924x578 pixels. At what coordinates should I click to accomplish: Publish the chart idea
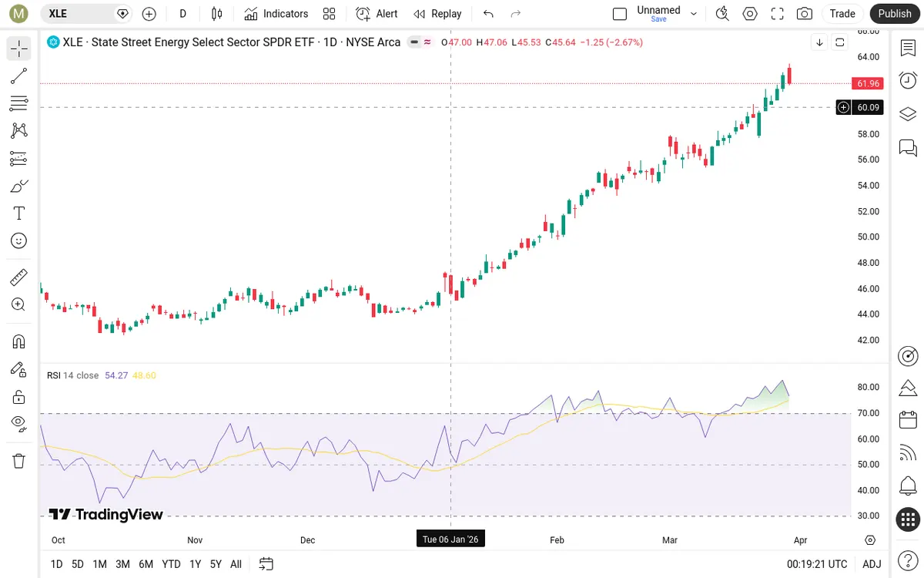tap(895, 14)
